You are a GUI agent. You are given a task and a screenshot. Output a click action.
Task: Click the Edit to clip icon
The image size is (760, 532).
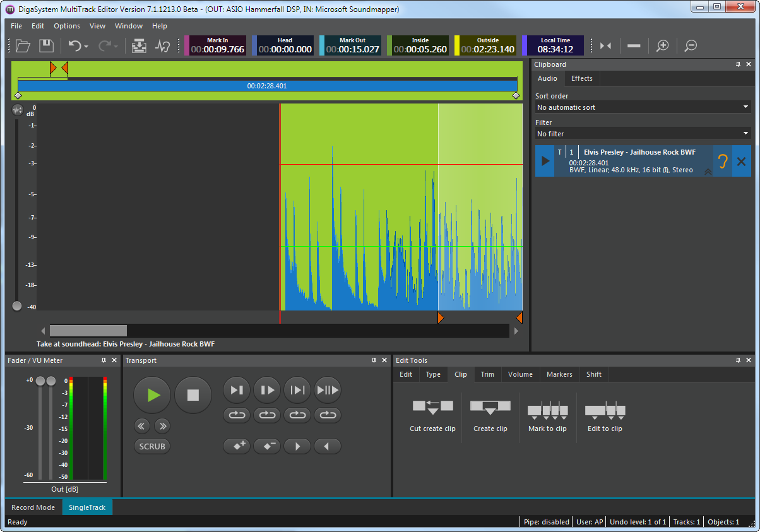pos(605,411)
